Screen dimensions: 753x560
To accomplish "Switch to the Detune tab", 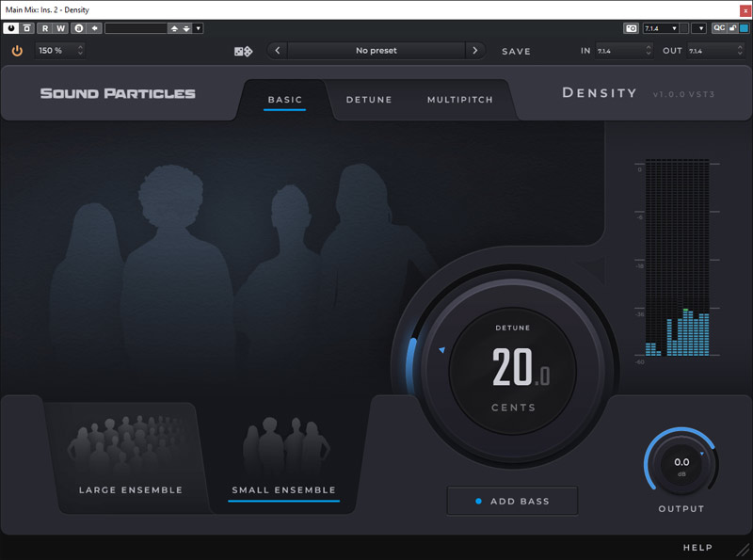I will tap(369, 100).
